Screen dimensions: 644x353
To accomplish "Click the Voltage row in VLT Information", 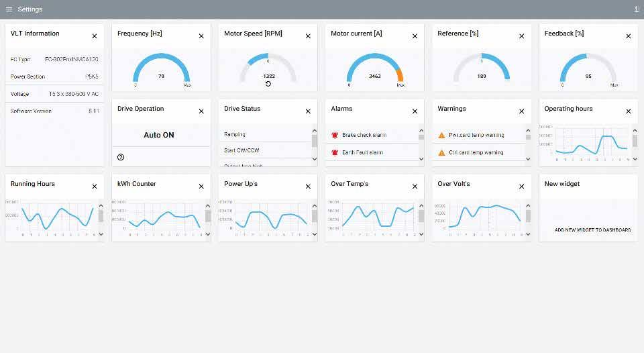I will click(x=54, y=94).
